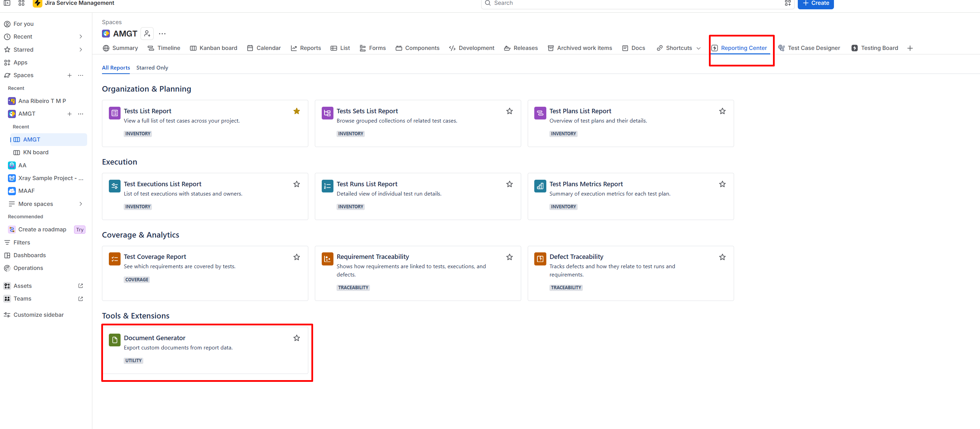Screen dimensions: 980x429
Task: Click the Test Plans Metrics Report icon
Action: [540, 186]
